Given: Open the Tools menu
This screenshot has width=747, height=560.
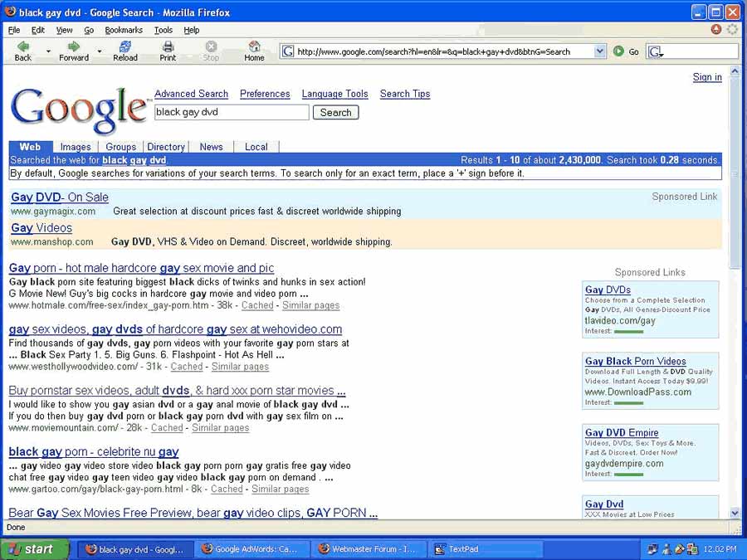Looking at the screenshot, I should (164, 30).
